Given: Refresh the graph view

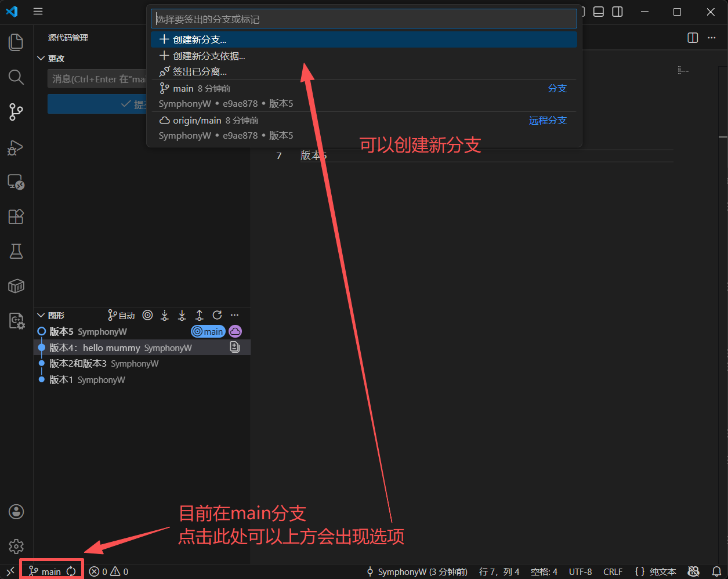Looking at the screenshot, I should click(217, 315).
